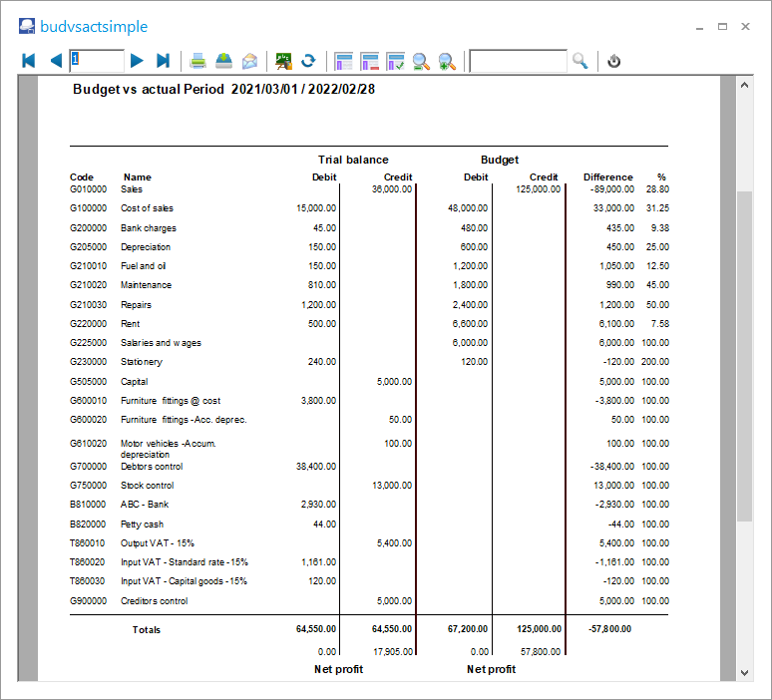The image size is (772, 700).
Task: Click the page number input field
Action: coord(97,61)
